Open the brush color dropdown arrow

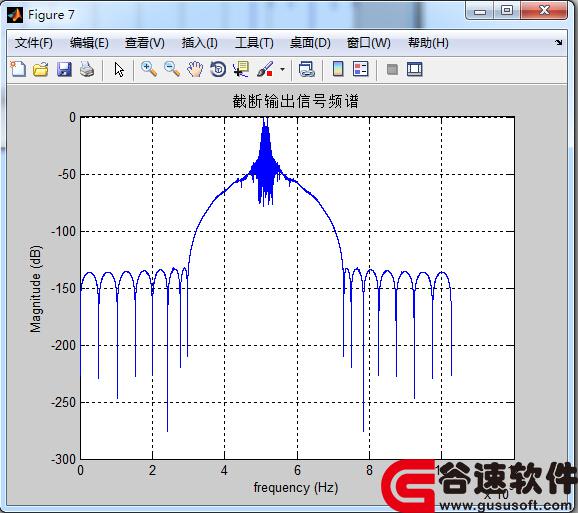click(282, 69)
